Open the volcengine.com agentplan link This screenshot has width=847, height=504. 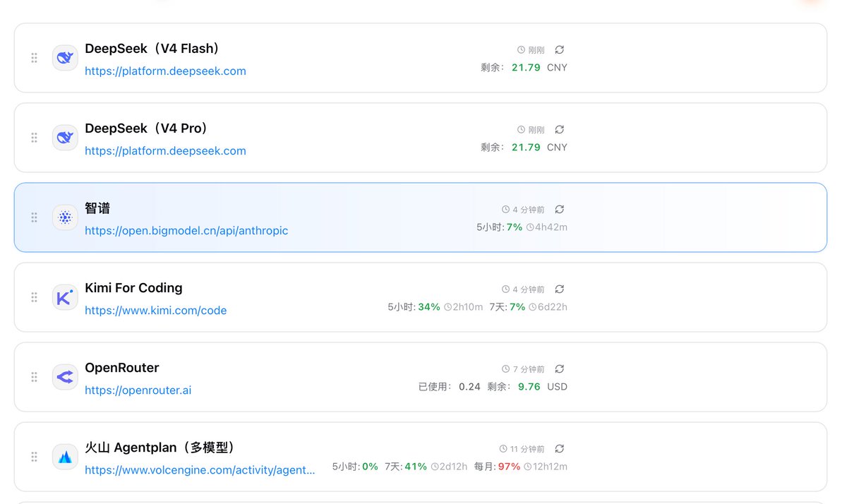[x=200, y=470]
